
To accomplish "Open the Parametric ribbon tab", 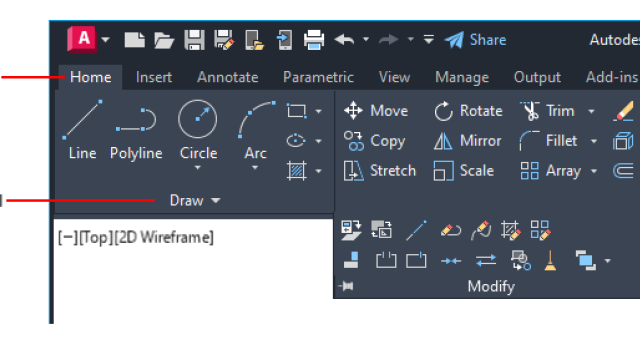I will point(318,77).
